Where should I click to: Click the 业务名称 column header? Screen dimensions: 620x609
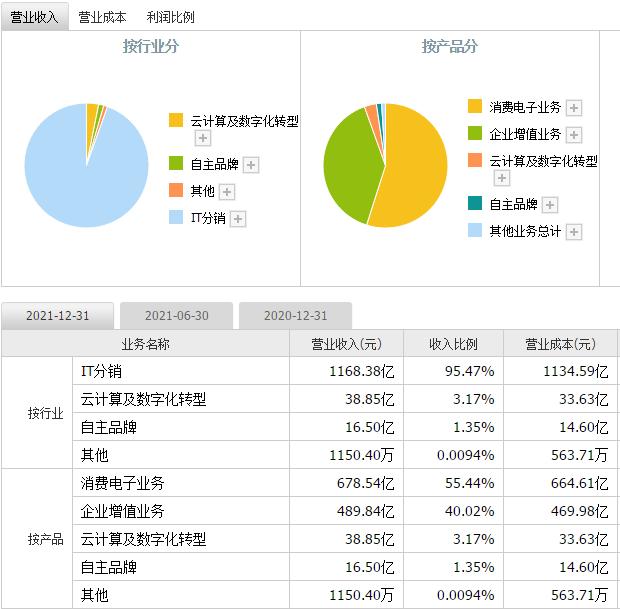[145, 344]
